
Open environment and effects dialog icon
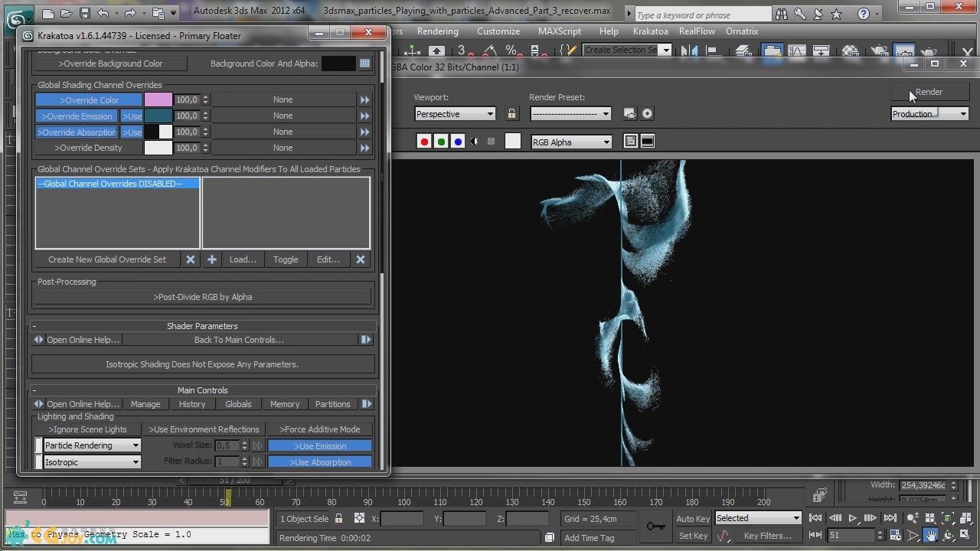click(x=648, y=113)
